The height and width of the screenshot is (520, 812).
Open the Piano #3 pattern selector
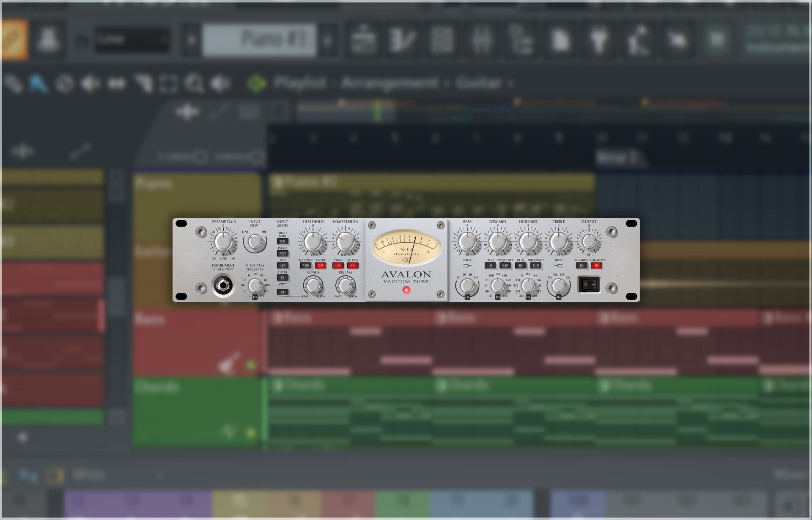(x=259, y=40)
